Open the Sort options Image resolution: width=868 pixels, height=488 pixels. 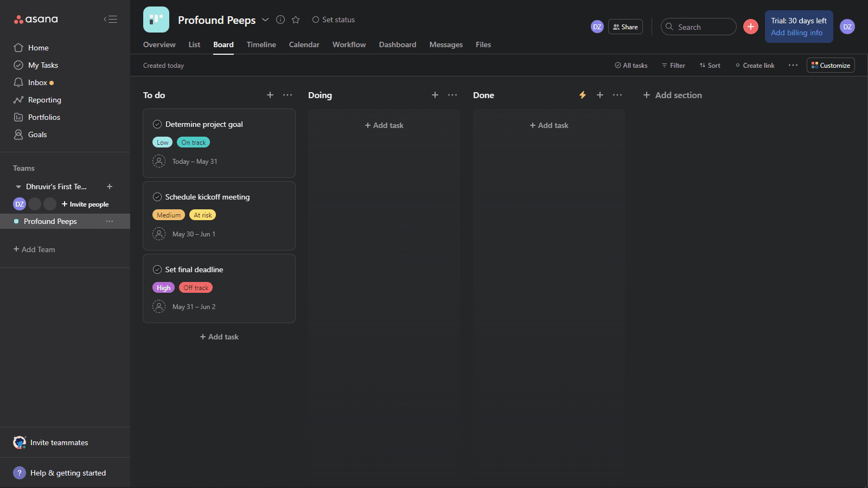pyautogui.click(x=710, y=65)
